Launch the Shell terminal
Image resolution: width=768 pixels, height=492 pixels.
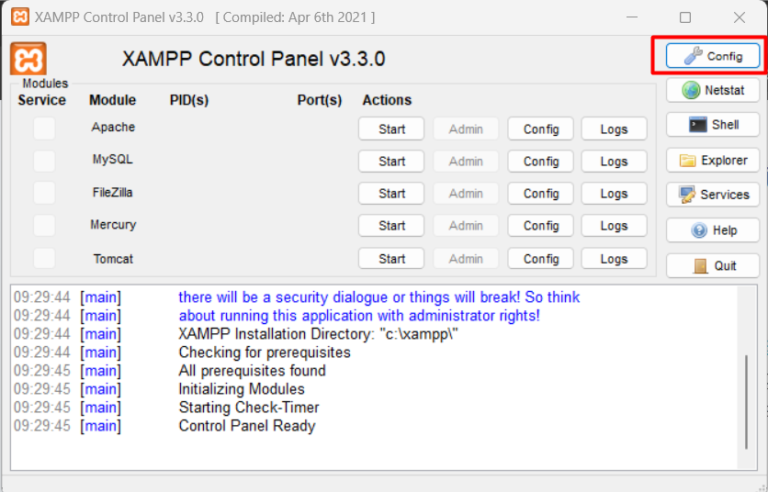coord(713,125)
